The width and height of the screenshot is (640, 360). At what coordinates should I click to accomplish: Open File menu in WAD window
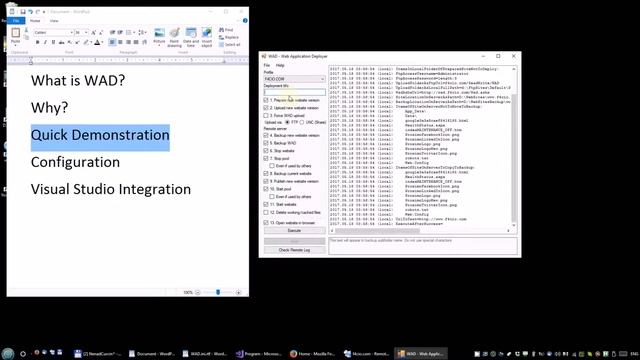[267, 65]
